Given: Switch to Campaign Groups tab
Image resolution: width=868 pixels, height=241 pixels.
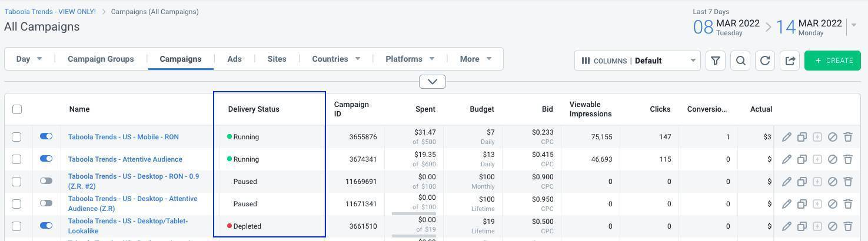Looking at the screenshot, I should point(101,59).
